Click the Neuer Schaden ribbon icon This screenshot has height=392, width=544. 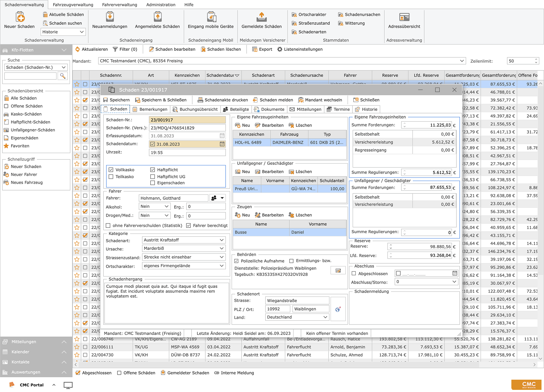pos(20,17)
